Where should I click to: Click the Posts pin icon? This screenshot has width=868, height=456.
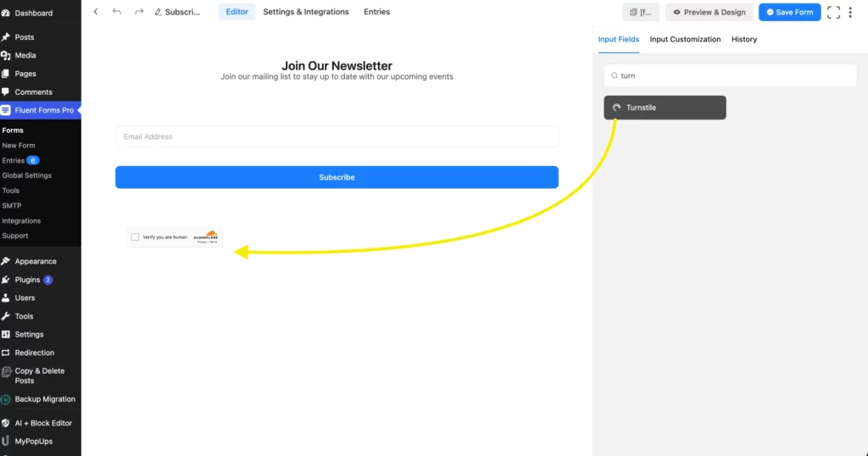[x=6, y=37]
